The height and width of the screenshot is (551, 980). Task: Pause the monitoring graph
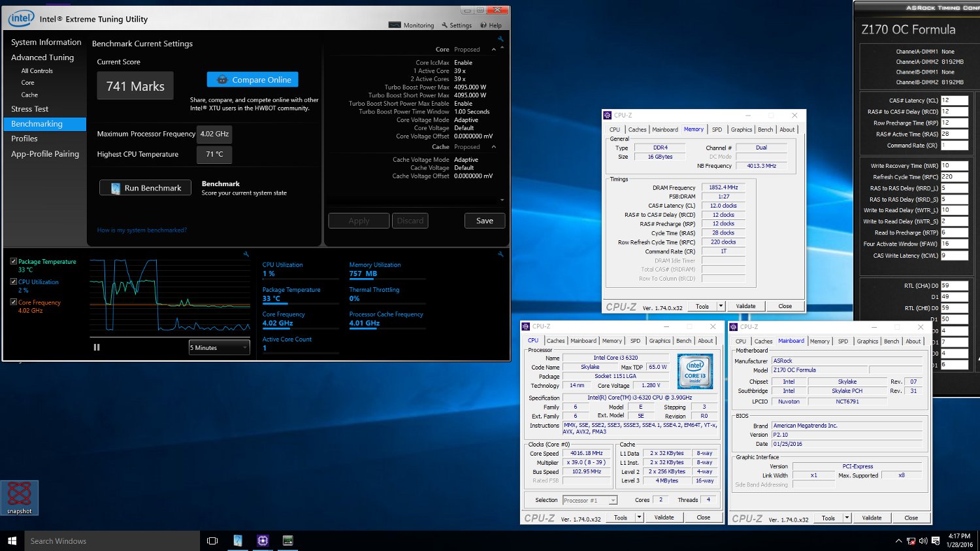click(97, 347)
